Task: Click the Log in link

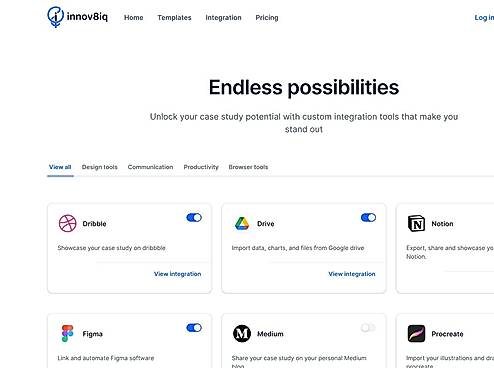Action: click(x=484, y=18)
